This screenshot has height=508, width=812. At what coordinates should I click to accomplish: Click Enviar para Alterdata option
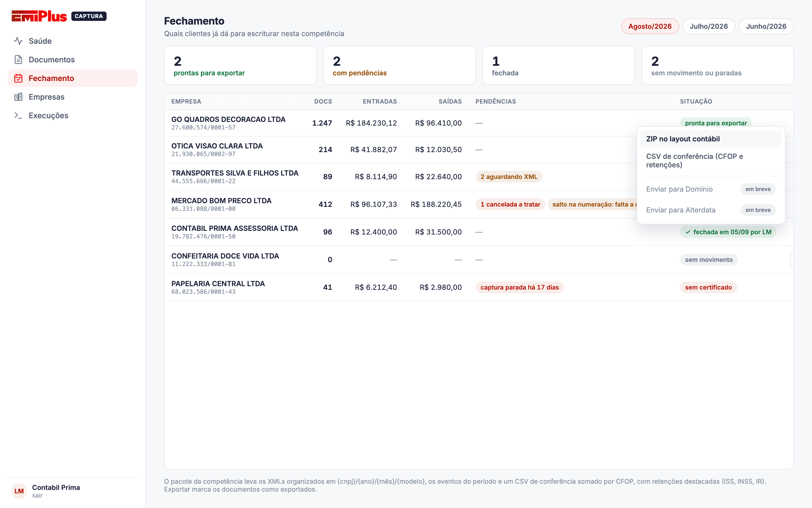(x=711, y=210)
